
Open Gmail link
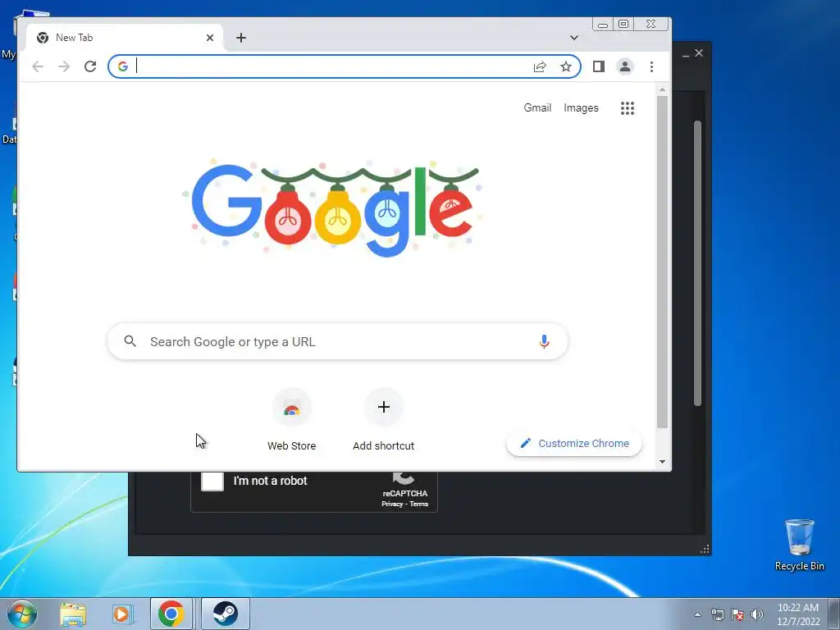(x=537, y=107)
